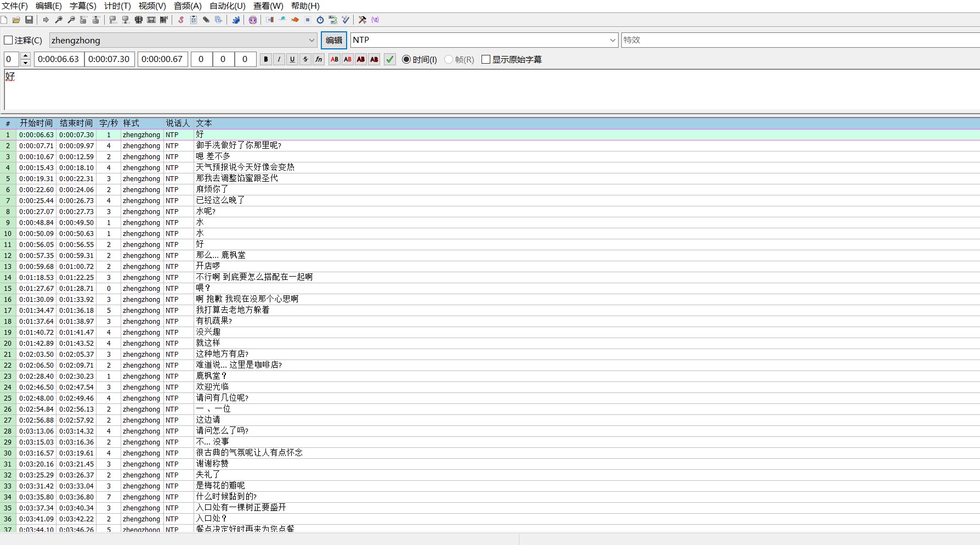Image resolution: width=980 pixels, height=545 pixels.
Task: Click the start time field 0:00:06.63
Action: 59,59
